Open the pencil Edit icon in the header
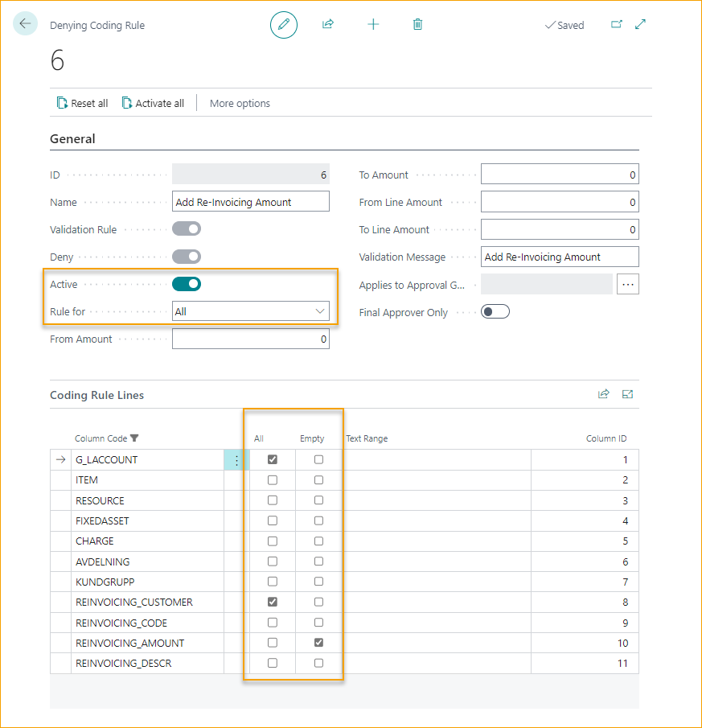The width and height of the screenshot is (702, 728). 283,24
